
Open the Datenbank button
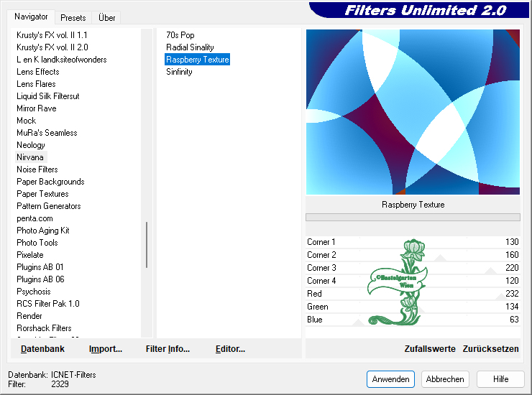tap(42, 349)
